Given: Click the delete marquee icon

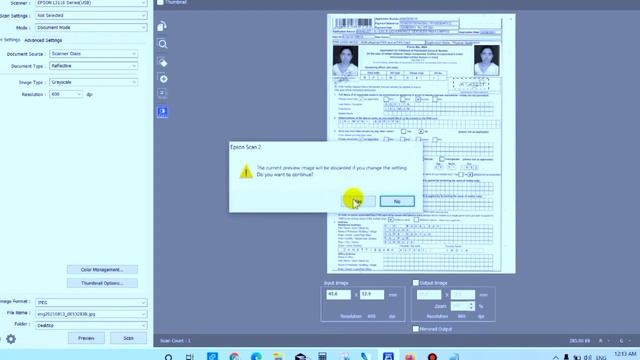Looking at the screenshot, I should (x=162, y=62).
